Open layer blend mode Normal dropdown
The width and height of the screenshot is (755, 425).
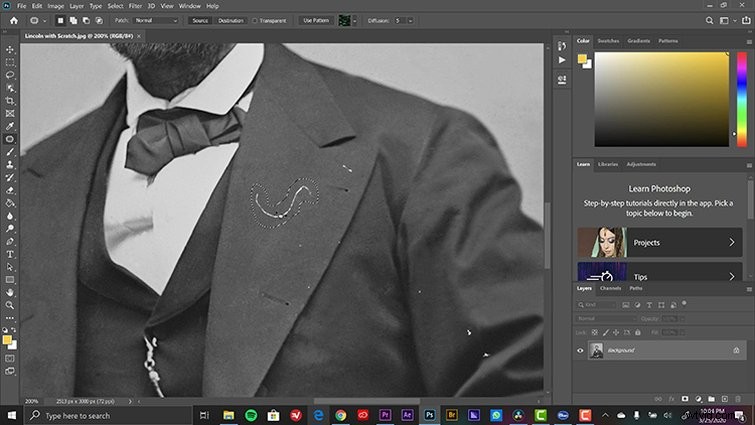click(x=606, y=319)
